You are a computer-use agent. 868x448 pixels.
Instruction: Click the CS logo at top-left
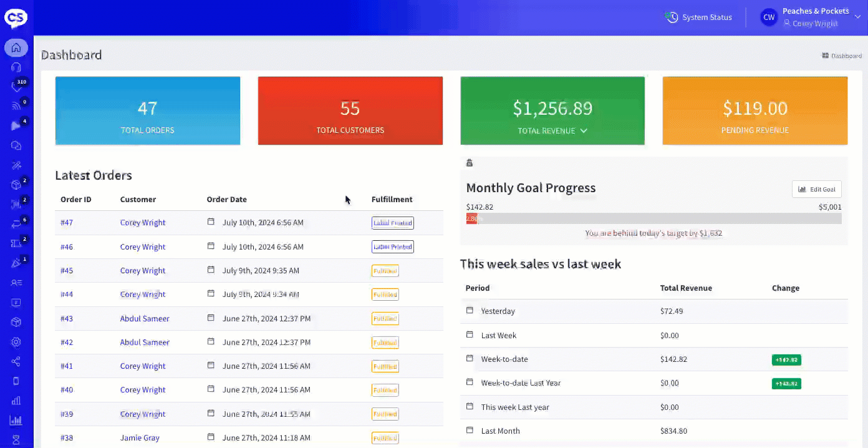click(x=16, y=17)
